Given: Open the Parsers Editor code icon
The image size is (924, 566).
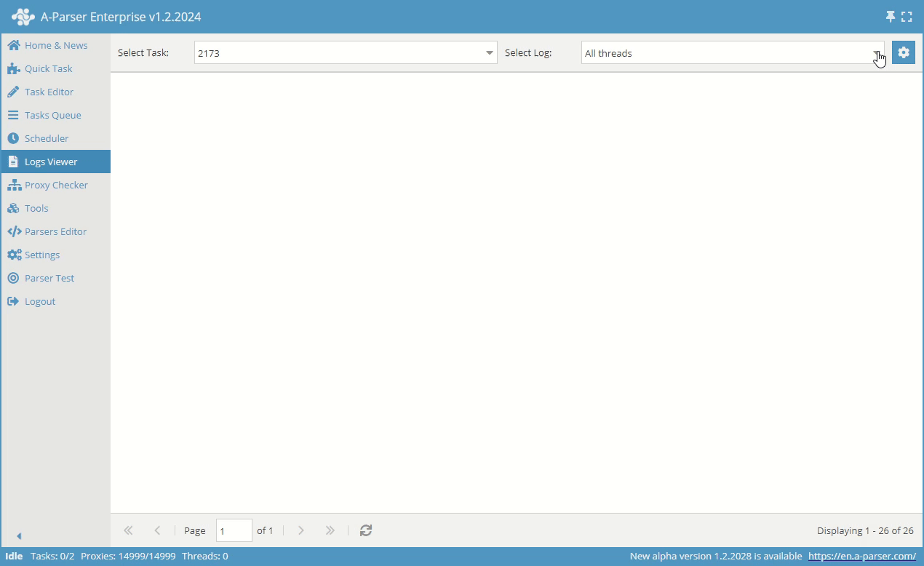Looking at the screenshot, I should (15, 231).
